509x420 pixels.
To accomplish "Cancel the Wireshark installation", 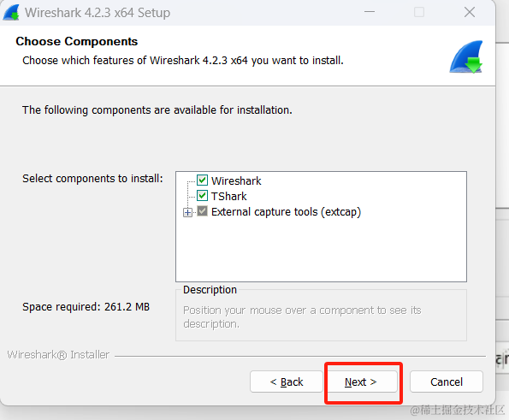I will (447, 382).
